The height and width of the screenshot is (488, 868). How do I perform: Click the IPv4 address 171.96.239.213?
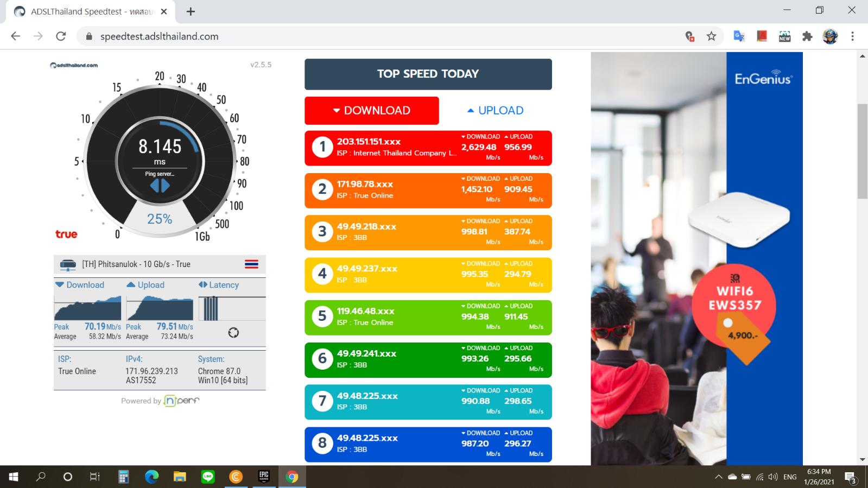click(151, 371)
